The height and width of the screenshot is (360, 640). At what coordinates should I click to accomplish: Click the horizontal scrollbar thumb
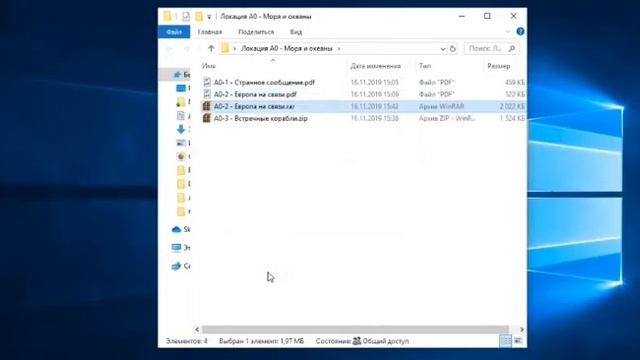point(355,329)
